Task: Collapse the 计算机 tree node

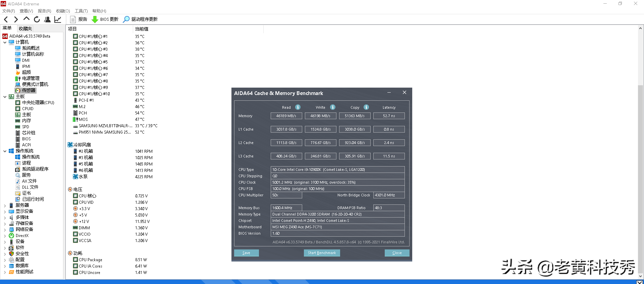Action: [5, 42]
